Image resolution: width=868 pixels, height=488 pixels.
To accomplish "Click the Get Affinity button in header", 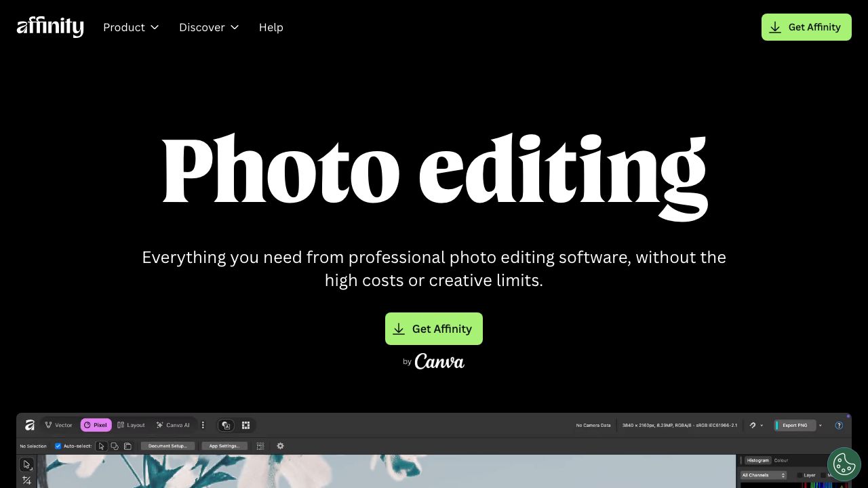I will point(806,27).
